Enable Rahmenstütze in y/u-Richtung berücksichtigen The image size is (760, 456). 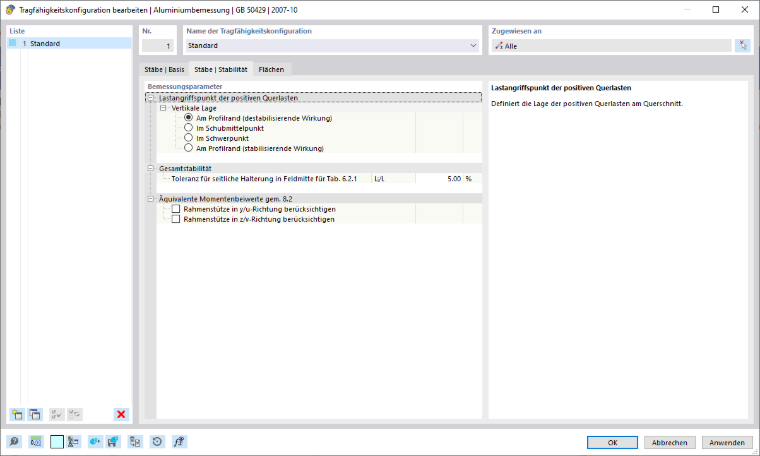click(176, 209)
